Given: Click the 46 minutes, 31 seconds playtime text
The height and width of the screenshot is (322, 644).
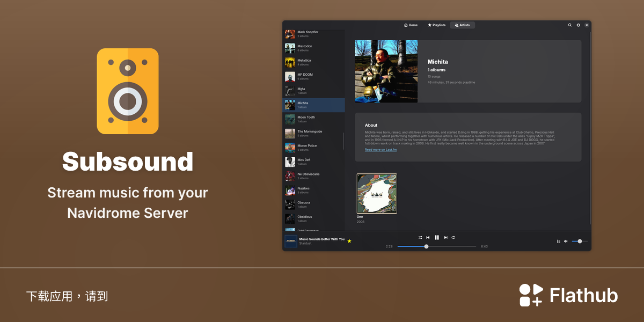Looking at the screenshot, I should (451, 83).
